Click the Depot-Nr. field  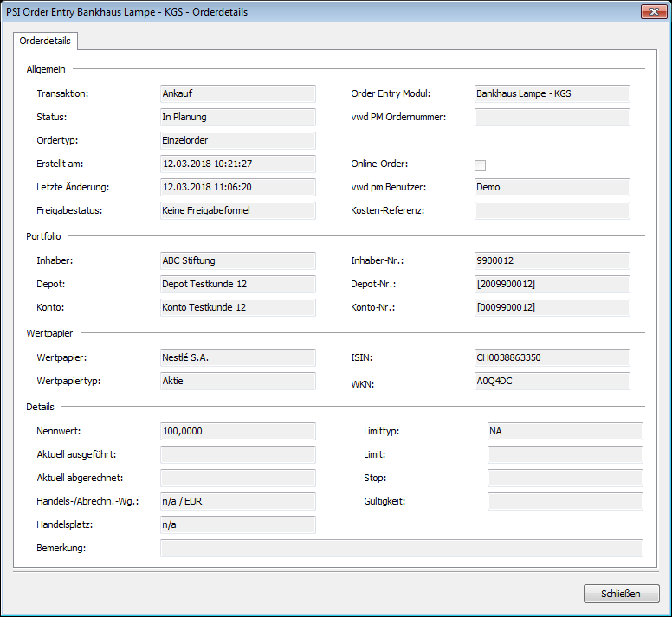pos(552,284)
